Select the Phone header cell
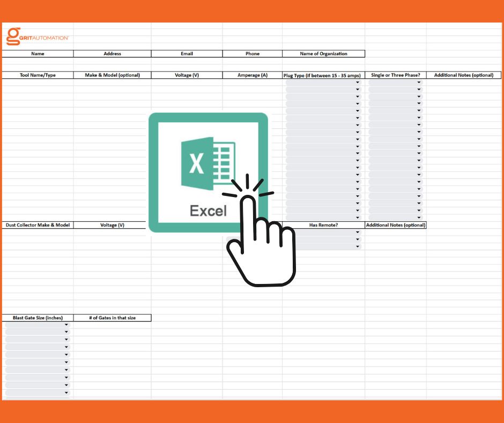Viewport: 504px width, 423px height. click(253, 54)
